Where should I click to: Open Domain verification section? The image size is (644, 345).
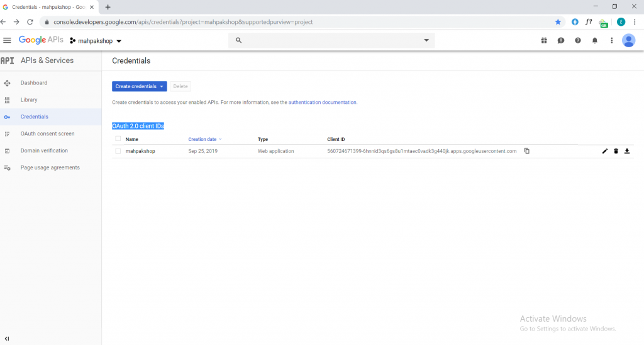pos(44,150)
